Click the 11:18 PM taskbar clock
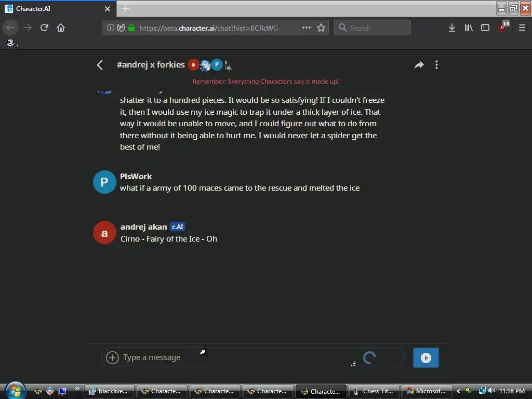The height and width of the screenshot is (399, 532). click(x=512, y=391)
